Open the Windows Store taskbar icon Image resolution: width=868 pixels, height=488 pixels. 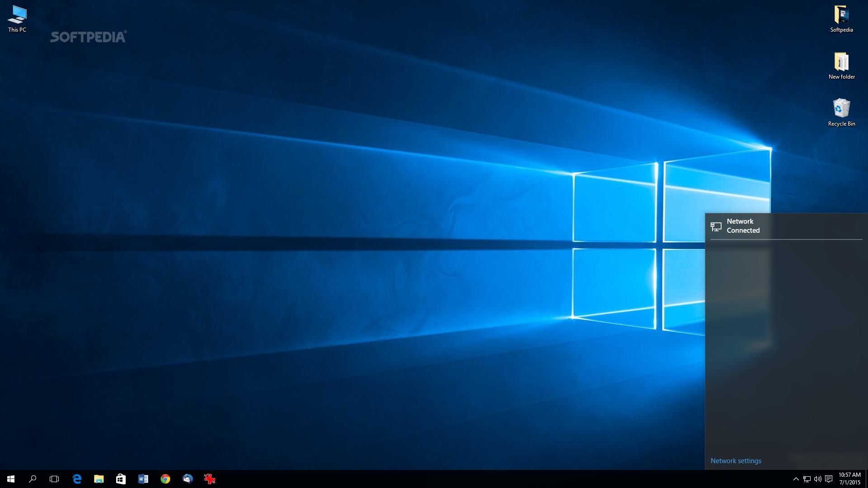(x=121, y=479)
